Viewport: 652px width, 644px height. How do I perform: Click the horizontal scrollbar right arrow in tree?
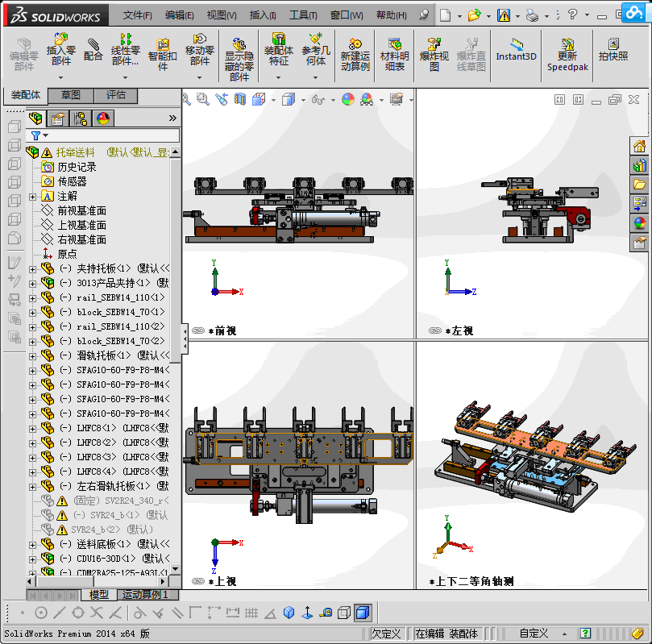[x=164, y=581]
